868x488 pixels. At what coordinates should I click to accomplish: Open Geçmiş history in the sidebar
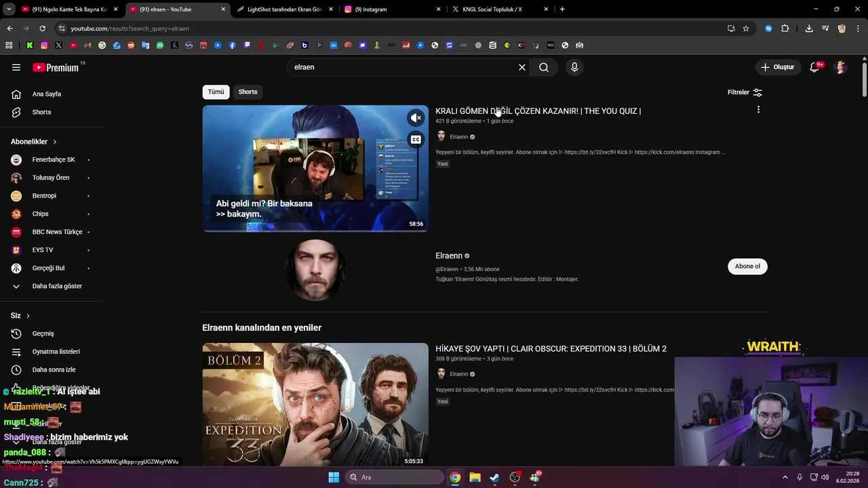click(x=43, y=333)
